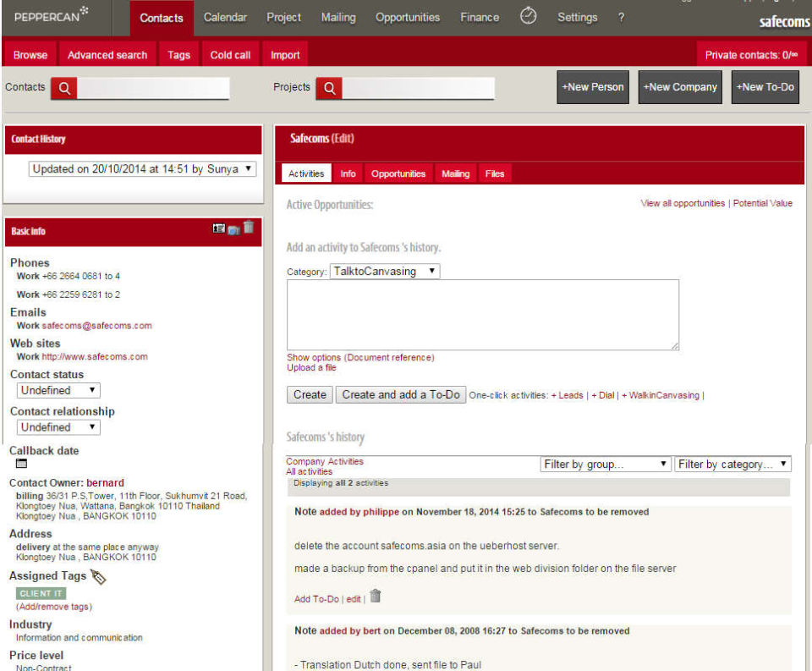Image resolution: width=812 pixels, height=671 pixels.
Task: Expand the Contact status dropdown
Action: pyautogui.click(x=58, y=390)
